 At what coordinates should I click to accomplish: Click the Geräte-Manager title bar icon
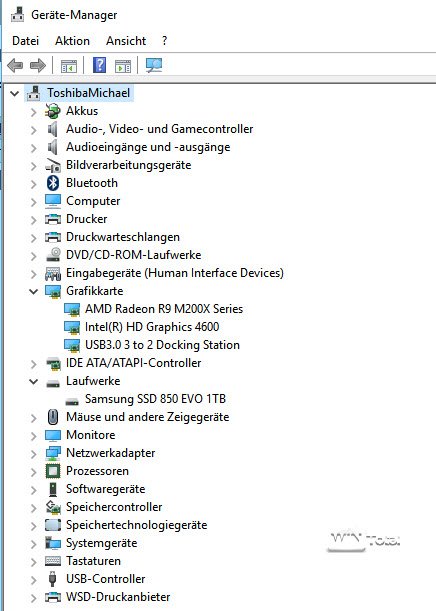[x=18, y=14]
